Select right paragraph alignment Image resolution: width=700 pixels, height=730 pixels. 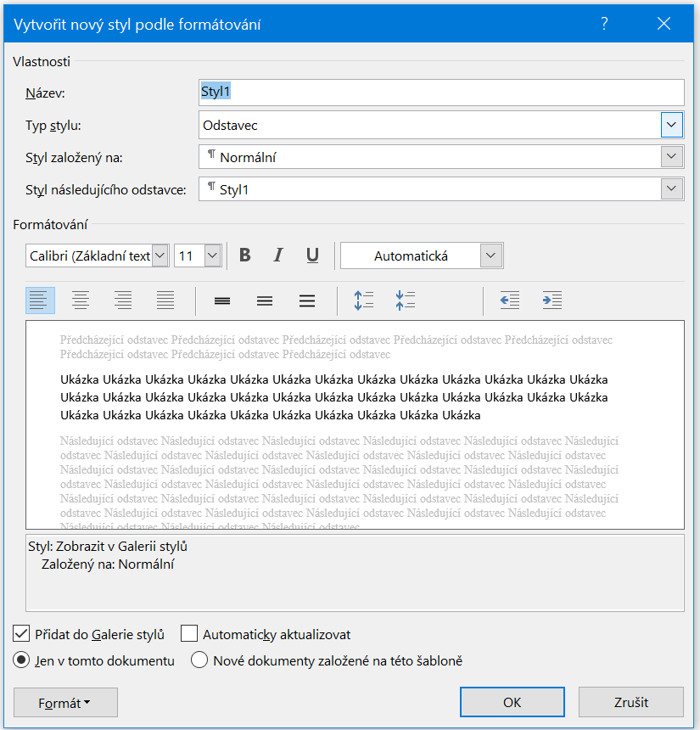tap(123, 300)
